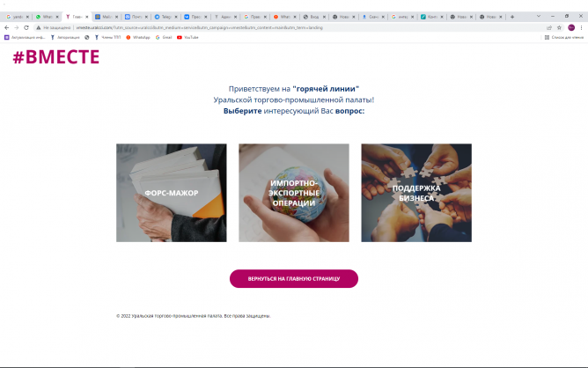Open the YouTube bookmark
The width and height of the screenshot is (588, 368).
coord(187,38)
